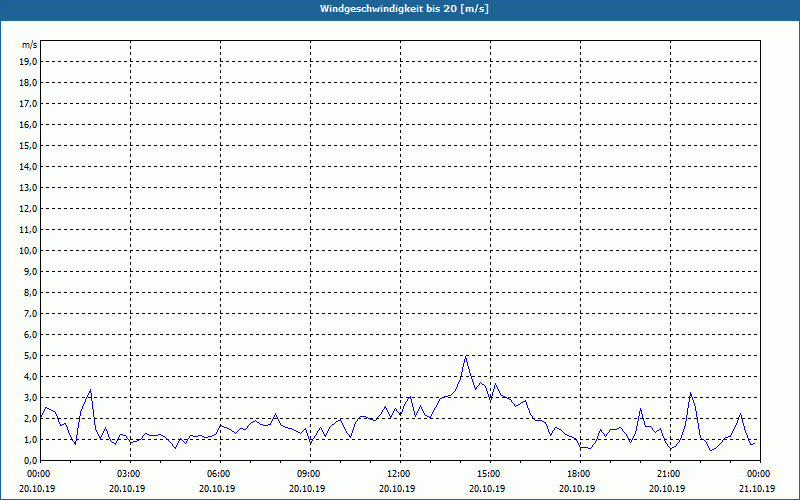Click the '18:00' time label
Image resolution: width=800 pixels, height=500 pixels.
(581, 474)
